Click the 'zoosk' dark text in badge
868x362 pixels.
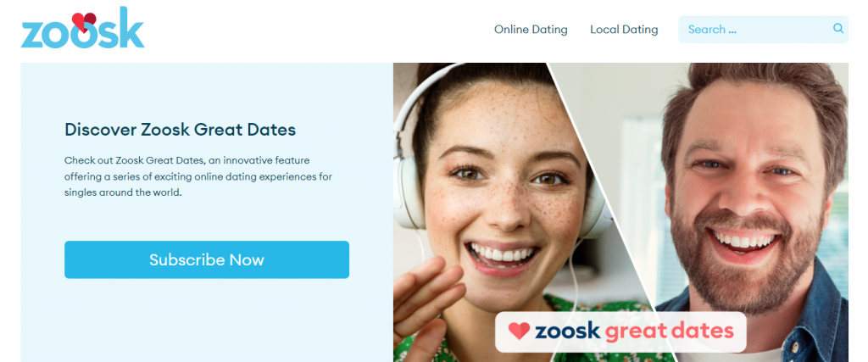click(567, 331)
